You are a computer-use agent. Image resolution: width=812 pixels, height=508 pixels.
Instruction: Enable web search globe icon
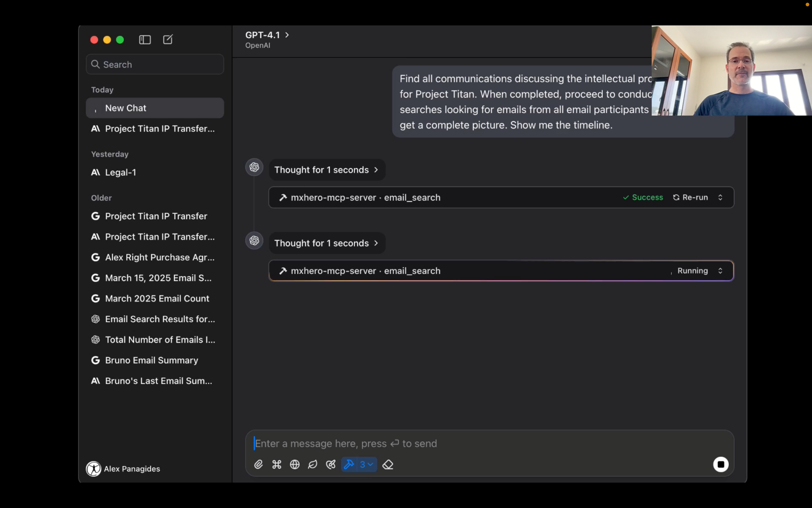tap(295, 464)
